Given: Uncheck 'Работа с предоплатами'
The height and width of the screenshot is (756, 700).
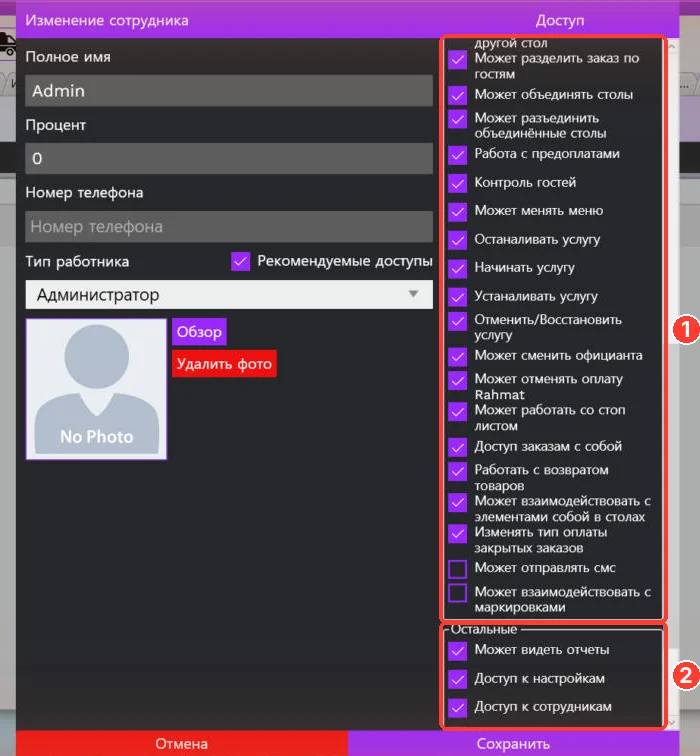Looking at the screenshot, I should pyautogui.click(x=457, y=155).
